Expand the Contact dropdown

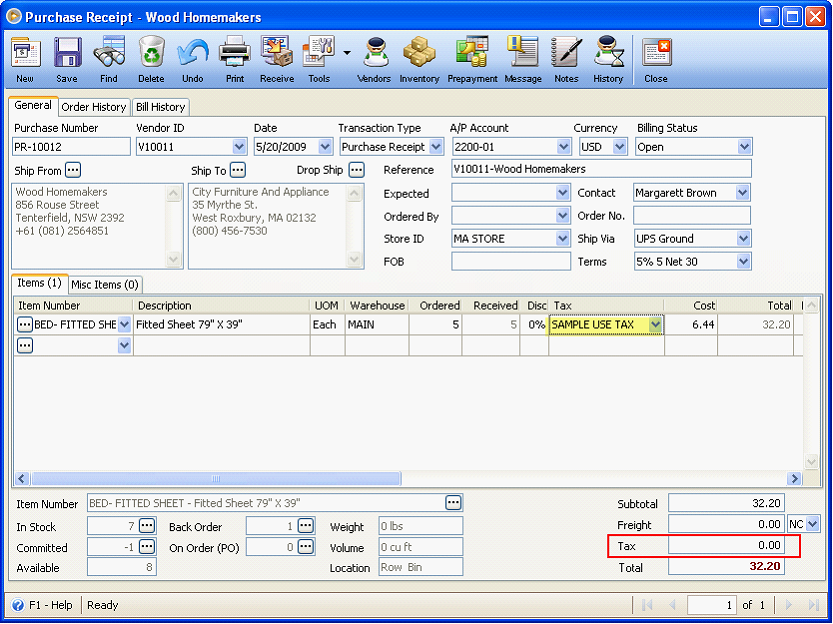point(743,193)
